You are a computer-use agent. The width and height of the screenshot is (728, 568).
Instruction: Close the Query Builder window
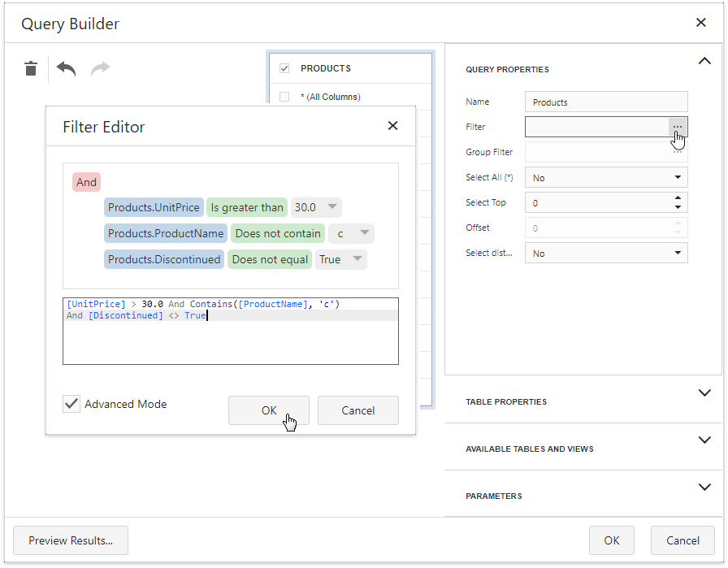[x=700, y=23]
